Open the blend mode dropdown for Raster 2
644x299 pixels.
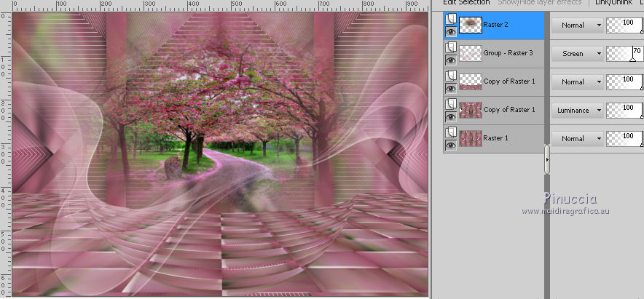point(577,25)
